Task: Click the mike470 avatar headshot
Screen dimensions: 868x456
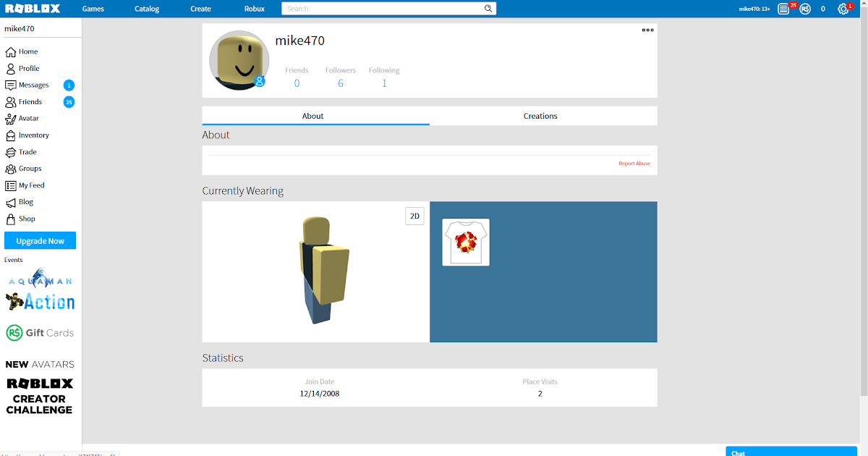Action: [x=239, y=61]
